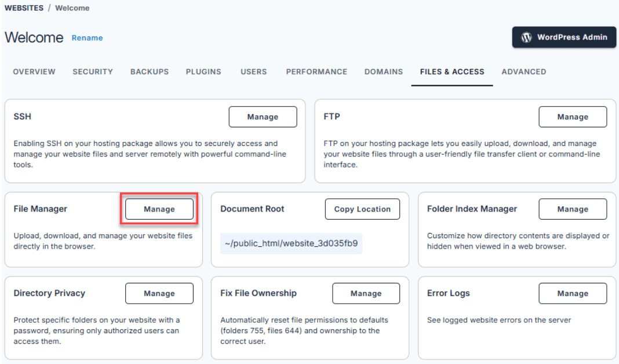View the Performance tab
The height and width of the screenshot is (364, 619).
[x=316, y=72]
